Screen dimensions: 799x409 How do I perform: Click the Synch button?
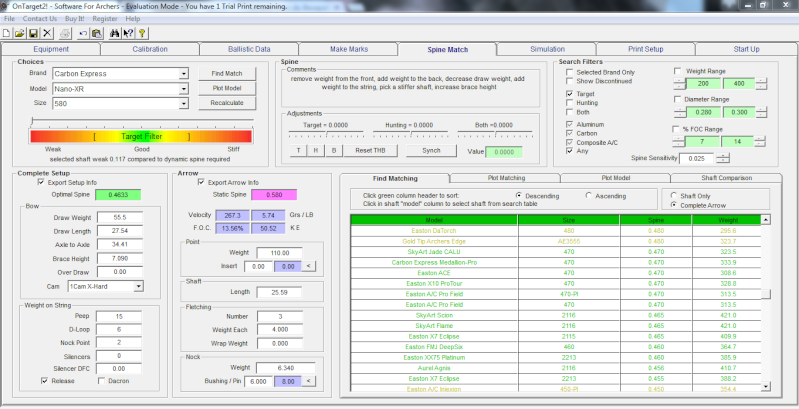pos(431,151)
